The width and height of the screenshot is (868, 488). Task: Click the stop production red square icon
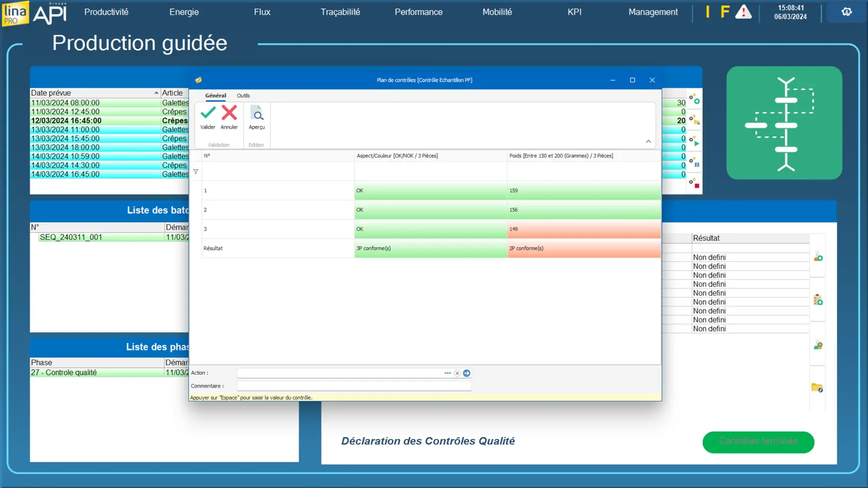[x=694, y=184]
